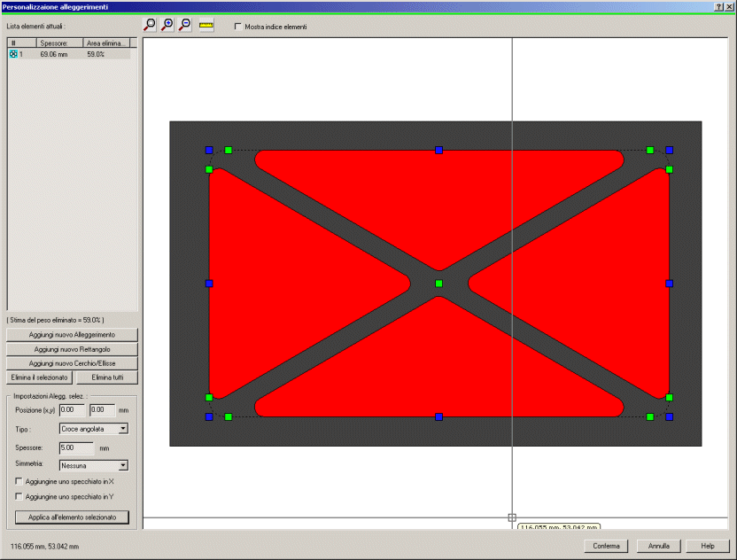Screen dimensions: 737x560
Task: Click the Posizione x input field
Action: pyautogui.click(x=73, y=410)
